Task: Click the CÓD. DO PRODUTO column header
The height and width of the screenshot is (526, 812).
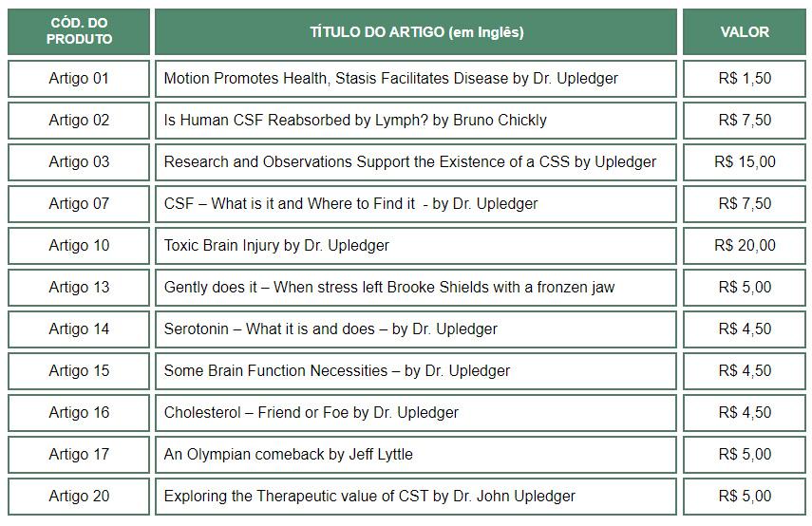Action: [x=79, y=31]
